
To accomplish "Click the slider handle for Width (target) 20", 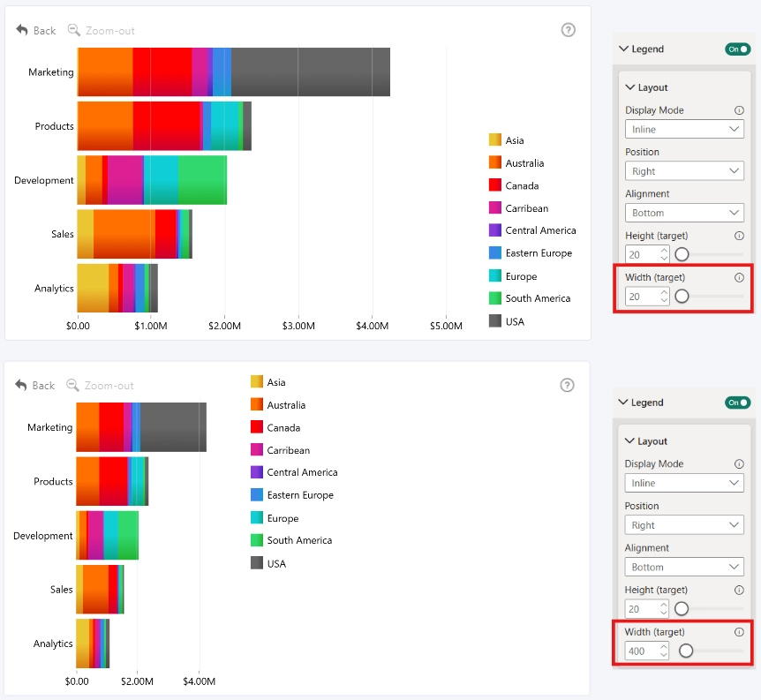I will [682, 296].
